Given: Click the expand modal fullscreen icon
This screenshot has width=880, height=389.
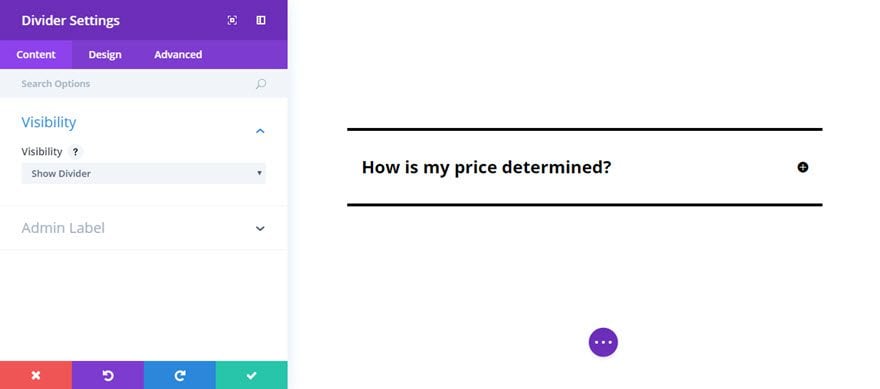Looking at the screenshot, I should pyautogui.click(x=232, y=20).
